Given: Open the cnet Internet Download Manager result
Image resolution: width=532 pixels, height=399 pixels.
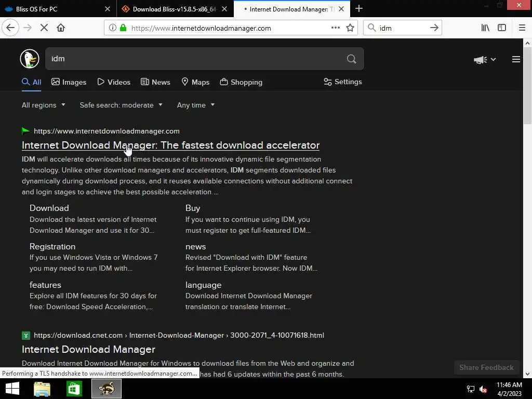Looking at the screenshot, I should click(88, 350).
